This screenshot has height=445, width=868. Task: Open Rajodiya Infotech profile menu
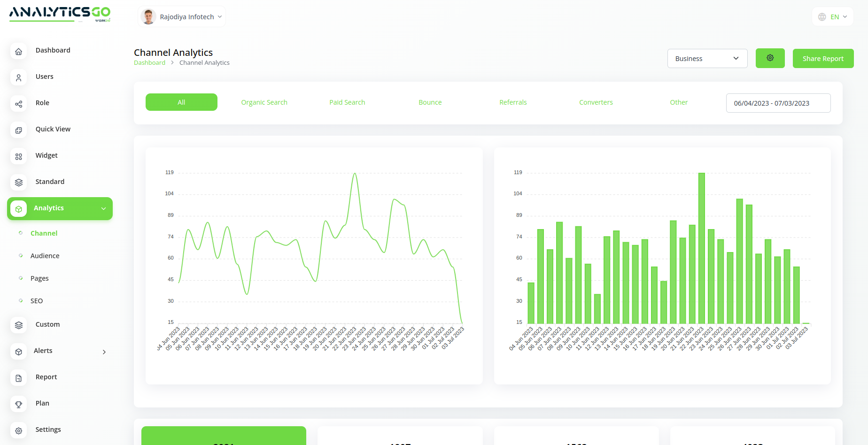click(x=182, y=17)
